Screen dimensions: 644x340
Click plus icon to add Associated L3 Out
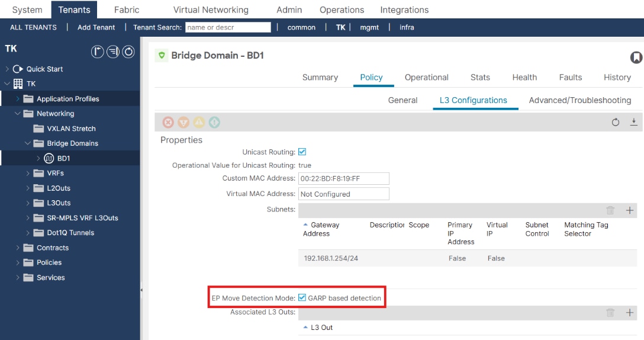coord(630,313)
